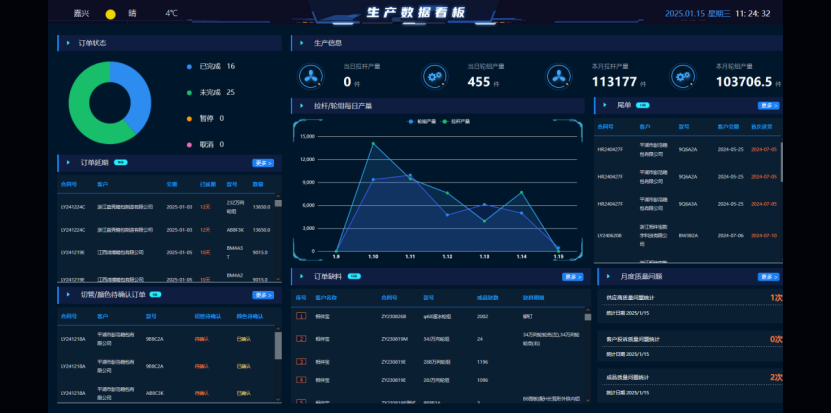
Task: Click the monthly rod output fan icon
Action: point(558,76)
